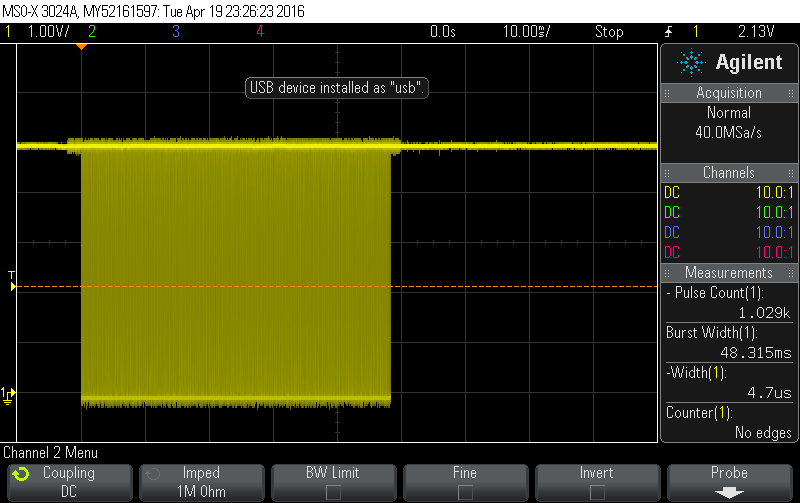Image resolution: width=800 pixels, height=503 pixels.
Task: Click the circular arrow icon on Coupling softkey
Action: click(x=20, y=474)
